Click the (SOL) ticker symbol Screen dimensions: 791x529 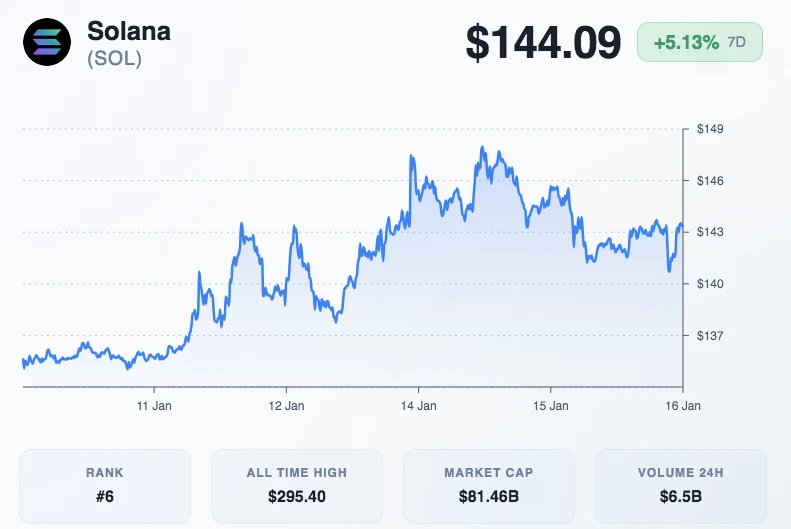pos(114,59)
